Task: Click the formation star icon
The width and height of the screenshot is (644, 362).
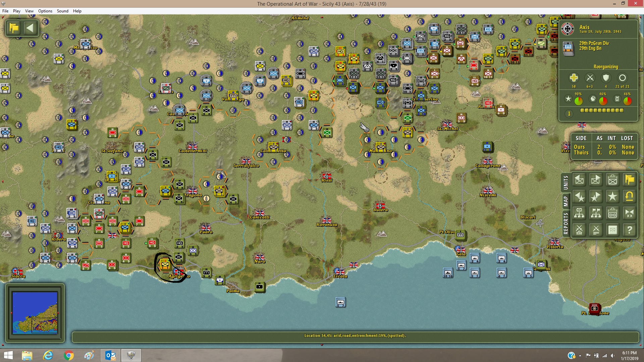Action: click(612, 196)
